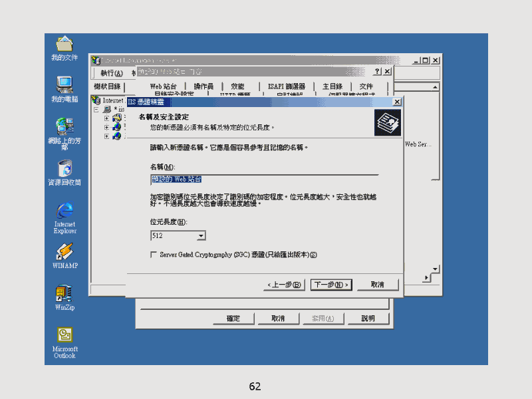Open the 位元長度 dropdown showing 512
Screen dimensions: 532x399
click(x=201, y=235)
